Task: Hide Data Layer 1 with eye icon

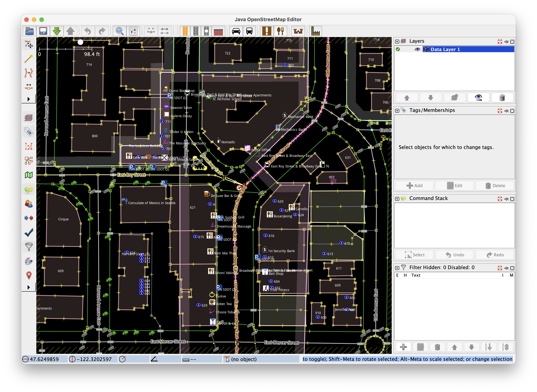Action: (x=417, y=49)
